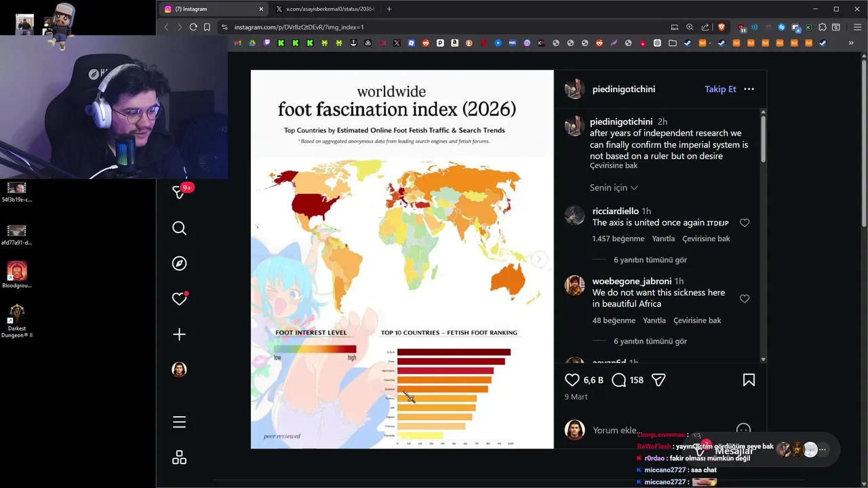Reply to woebegone_jabroni with Yanıtla
Image resolution: width=868 pixels, height=488 pixels.
654,320
